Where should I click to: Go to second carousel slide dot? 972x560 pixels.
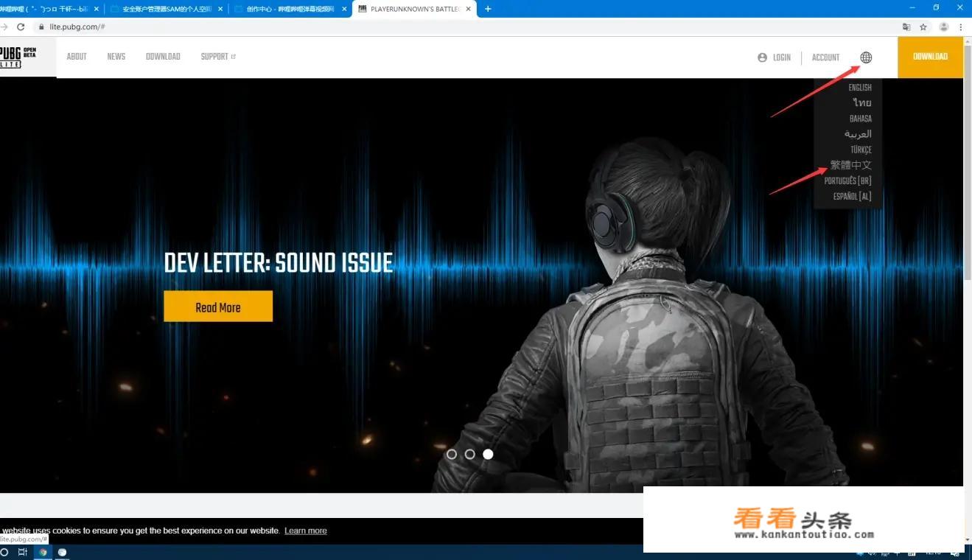(x=469, y=454)
